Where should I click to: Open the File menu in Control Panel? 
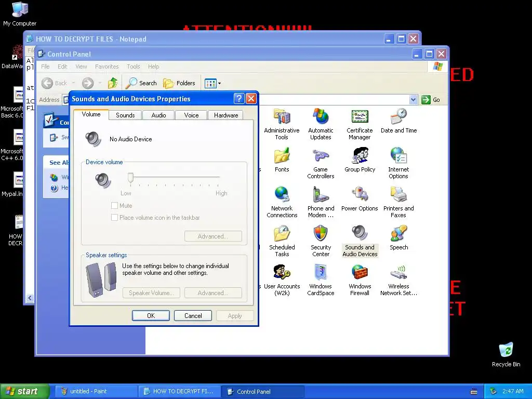(45, 66)
